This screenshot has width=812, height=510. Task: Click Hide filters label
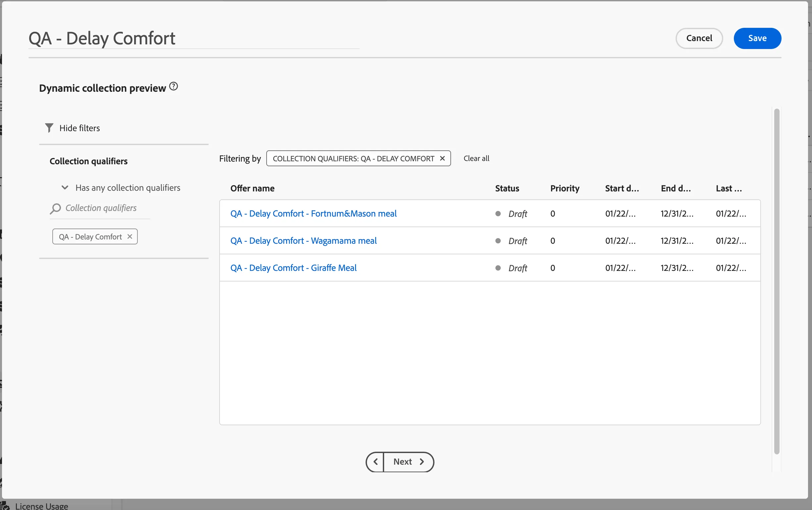pos(79,128)
